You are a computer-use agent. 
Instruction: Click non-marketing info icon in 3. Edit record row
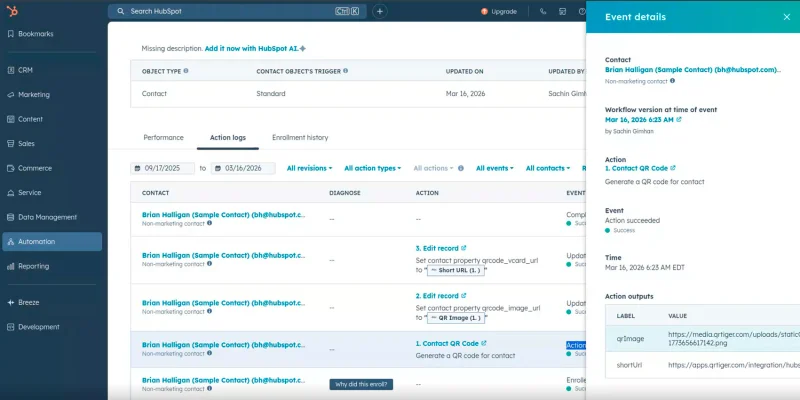click(x=210, y=264)
